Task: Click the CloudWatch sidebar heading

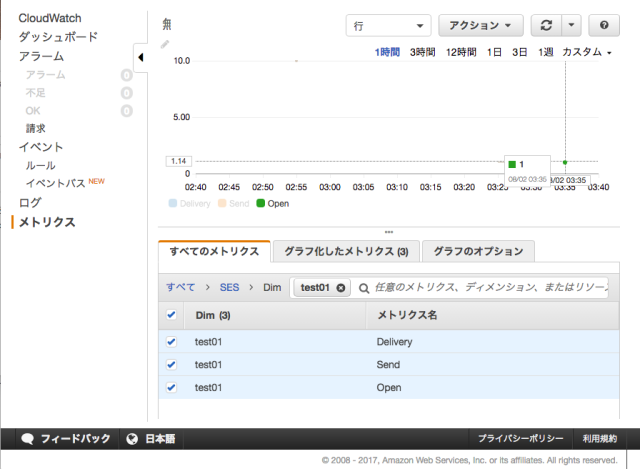Action: click(x=50, y=18)
